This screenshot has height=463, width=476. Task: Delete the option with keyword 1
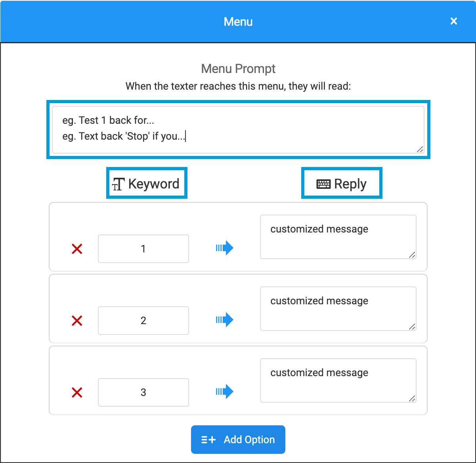coord(77,249)
